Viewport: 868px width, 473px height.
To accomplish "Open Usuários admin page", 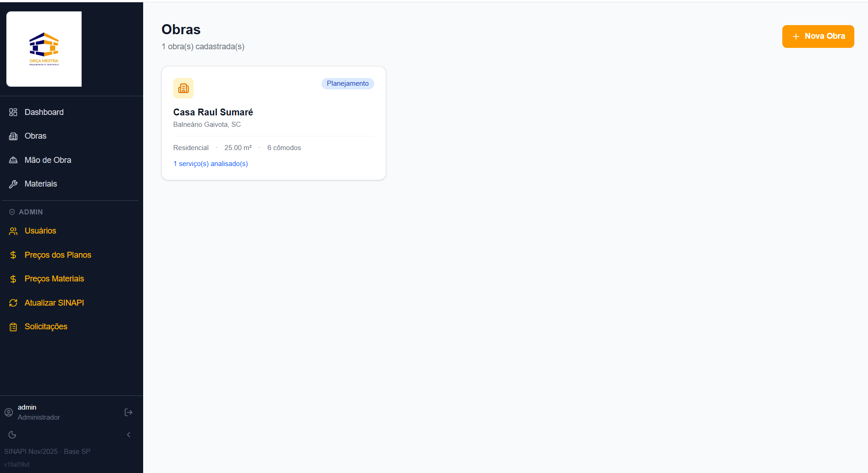I will click(41, 231).
